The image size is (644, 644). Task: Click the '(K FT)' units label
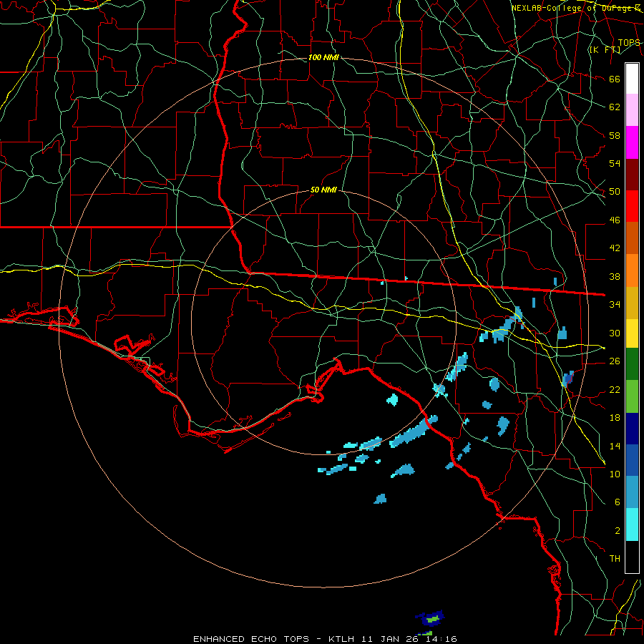(x=605, y=50)
